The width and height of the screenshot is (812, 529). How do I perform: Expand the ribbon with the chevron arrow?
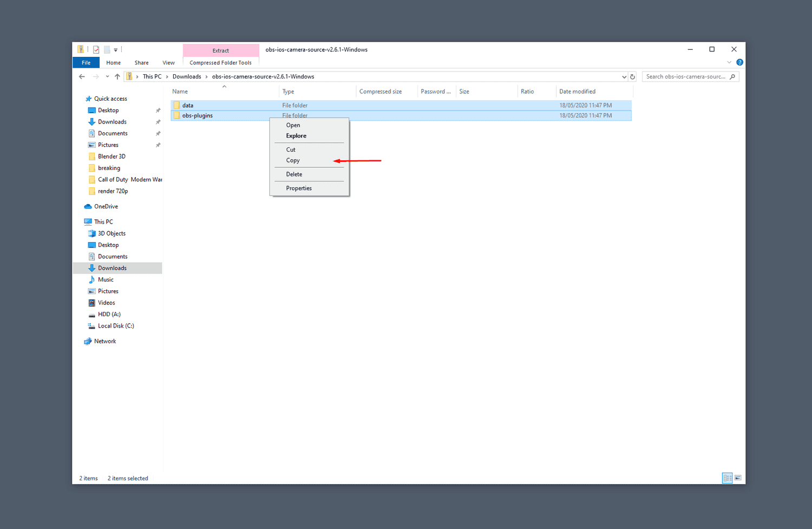729,62
